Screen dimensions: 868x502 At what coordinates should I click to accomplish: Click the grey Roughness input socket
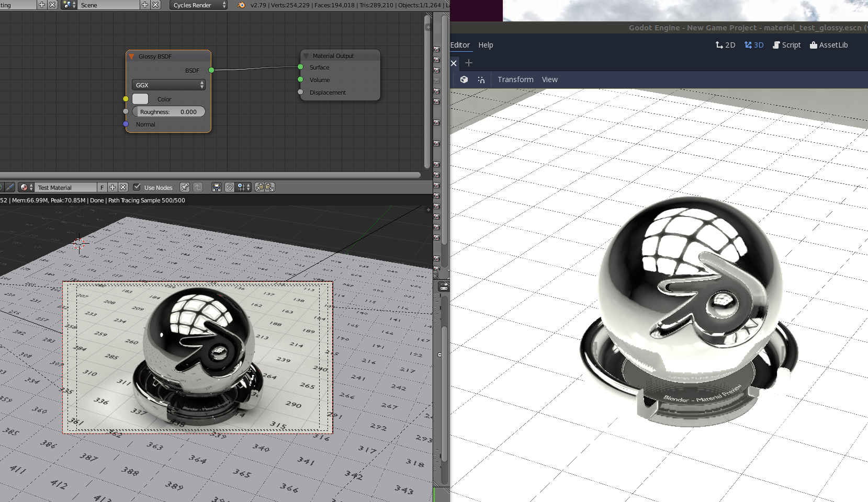(126, 111)
